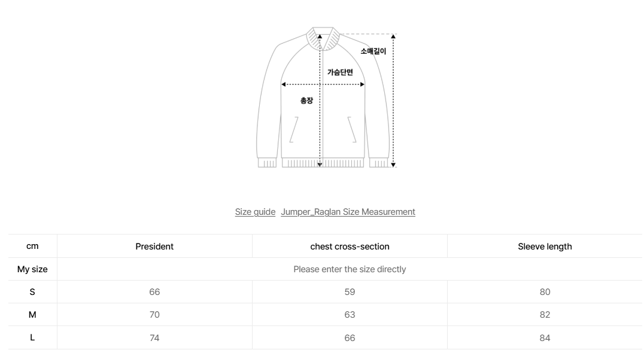Click the cm unit header cell

[x=32, y=247]
